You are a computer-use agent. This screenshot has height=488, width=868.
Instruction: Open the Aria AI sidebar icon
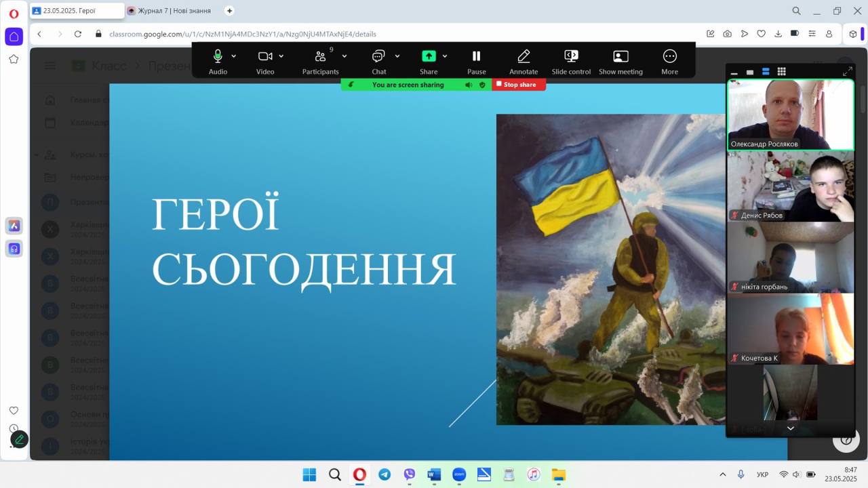14,226
